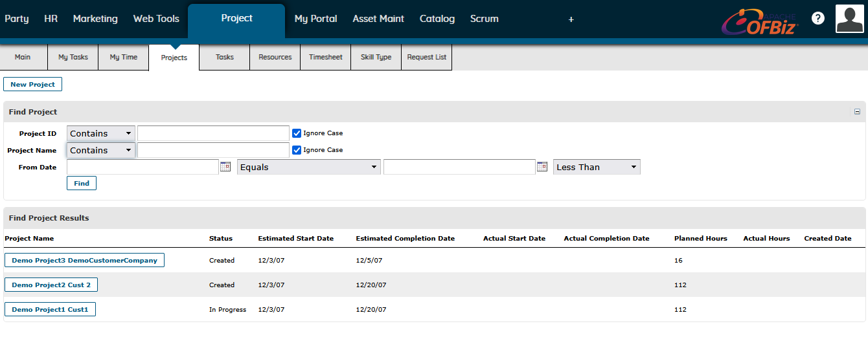Image resolution: width=868 pixels, height=337 pixels.
Task: Switch to the Timesheet tab
Action: [326, 57]
